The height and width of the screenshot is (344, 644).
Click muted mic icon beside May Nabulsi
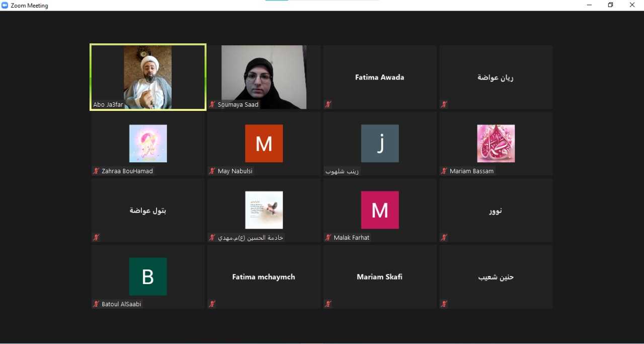212,171
